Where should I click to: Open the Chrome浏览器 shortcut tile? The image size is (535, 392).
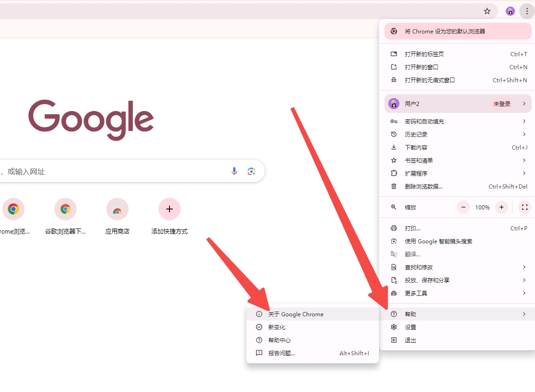click(x=13, y=209)
